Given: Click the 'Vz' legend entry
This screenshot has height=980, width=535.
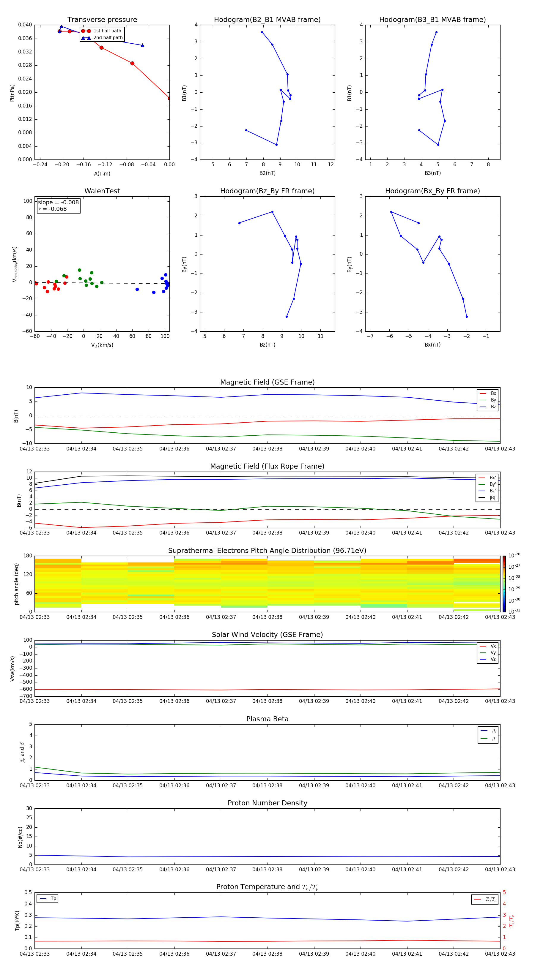Looking at the screenshot, I should click(x=488, y=659).
